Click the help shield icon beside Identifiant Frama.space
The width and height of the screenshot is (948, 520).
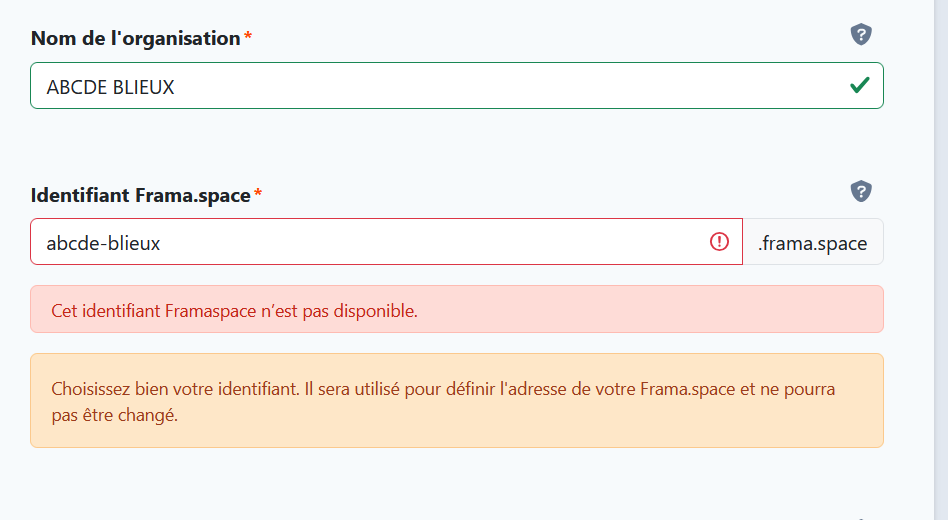[861, 191]
